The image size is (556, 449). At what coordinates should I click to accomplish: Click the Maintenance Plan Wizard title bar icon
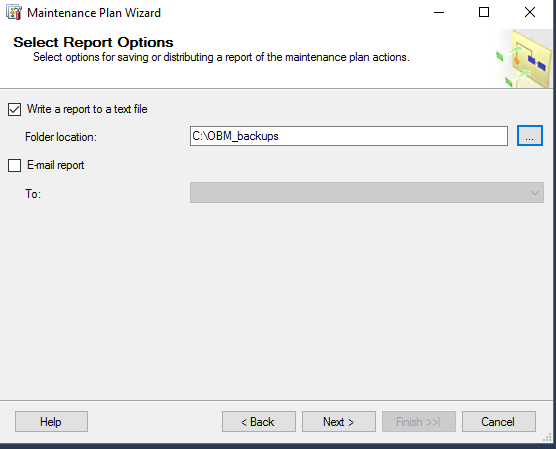pos(14,12)
